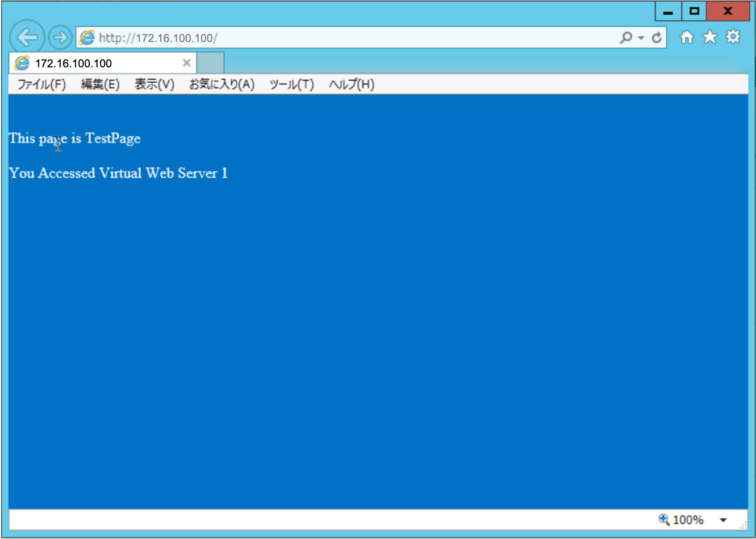Refresh the page with the reload icon
This screenshot has width=756, height=539.
coord(656,37)
